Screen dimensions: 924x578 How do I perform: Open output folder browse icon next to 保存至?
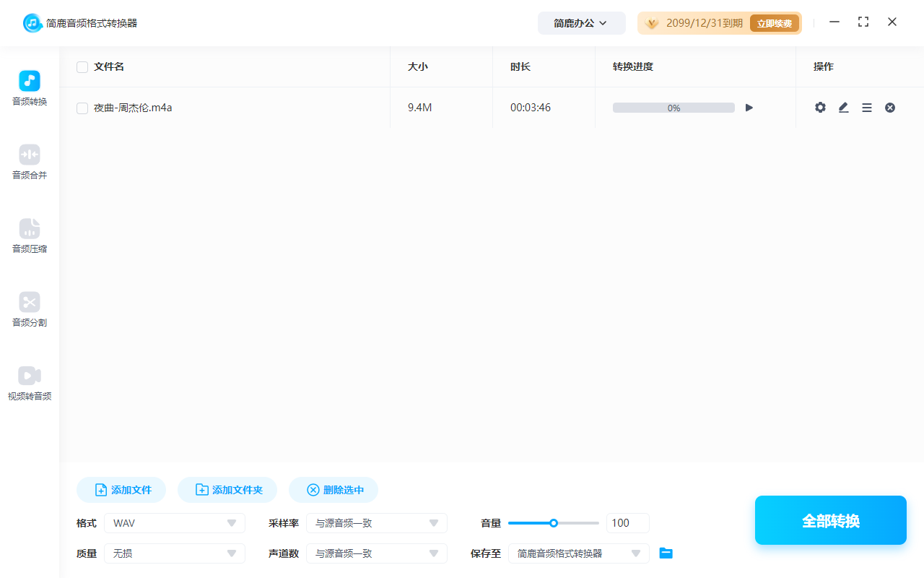coord(666,553)
